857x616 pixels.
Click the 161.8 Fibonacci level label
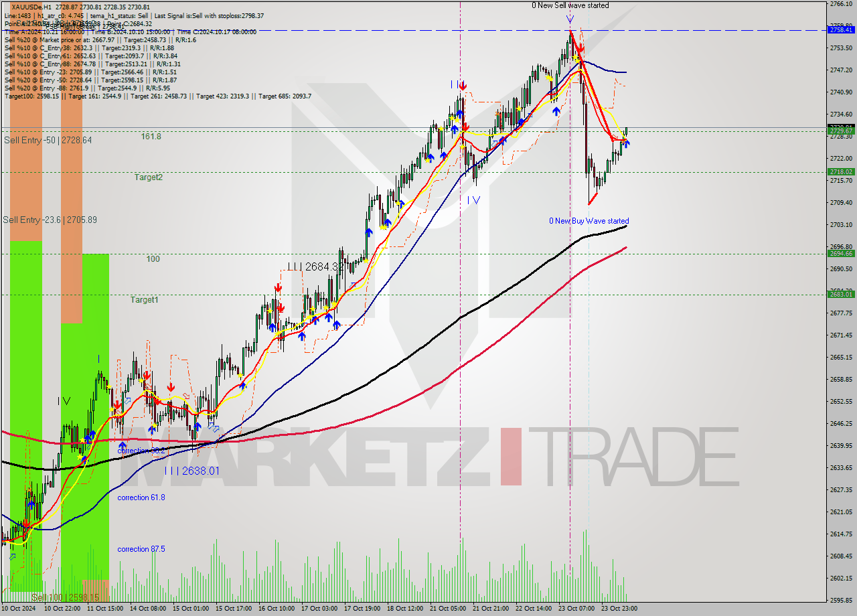coord(151,136)
